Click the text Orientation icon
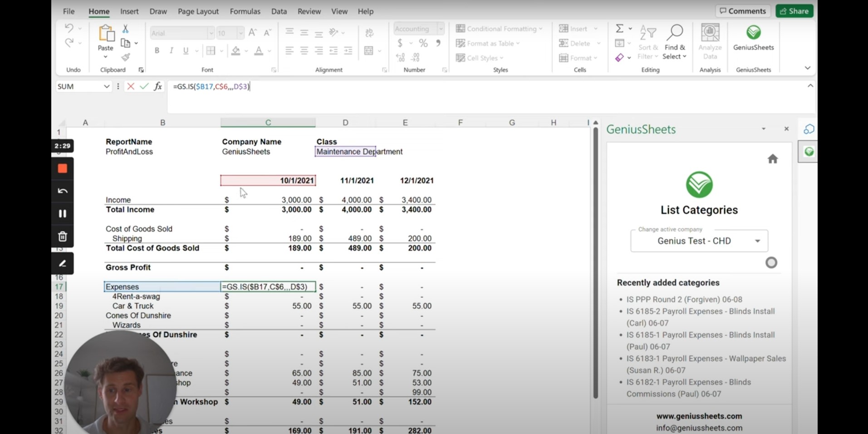This screenshot has width=868, height=434. 333,32
